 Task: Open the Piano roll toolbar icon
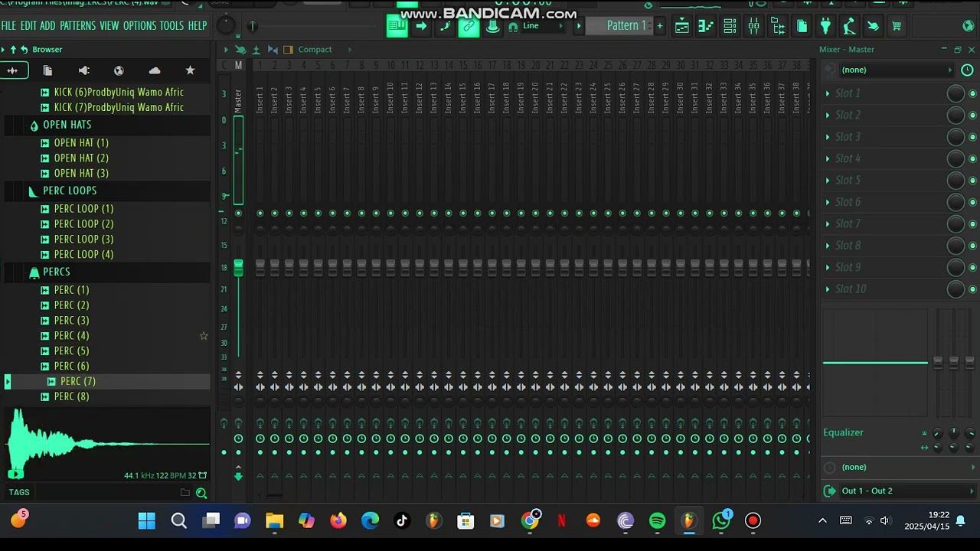click(705, 27)
